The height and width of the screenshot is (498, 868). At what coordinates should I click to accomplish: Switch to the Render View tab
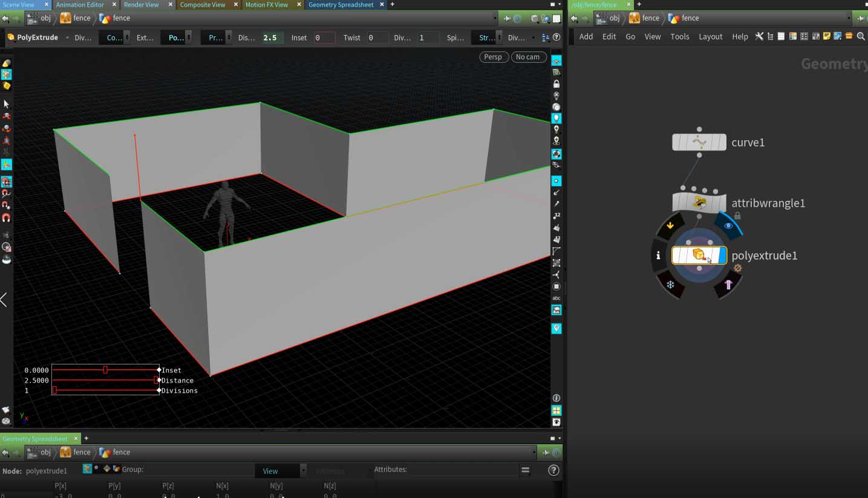pyautogui.click(x=141, y=5)
